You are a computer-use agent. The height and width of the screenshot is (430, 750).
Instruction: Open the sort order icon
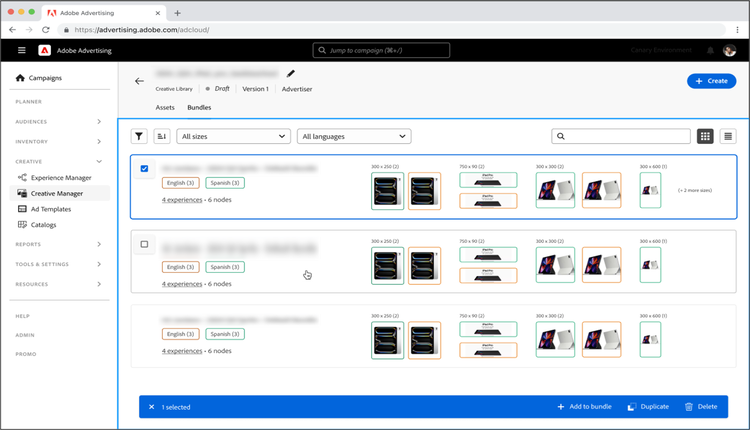163,136
